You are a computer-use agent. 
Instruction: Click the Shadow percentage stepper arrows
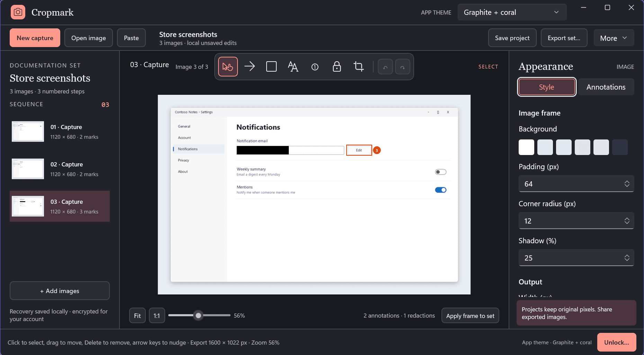point(627,258)
